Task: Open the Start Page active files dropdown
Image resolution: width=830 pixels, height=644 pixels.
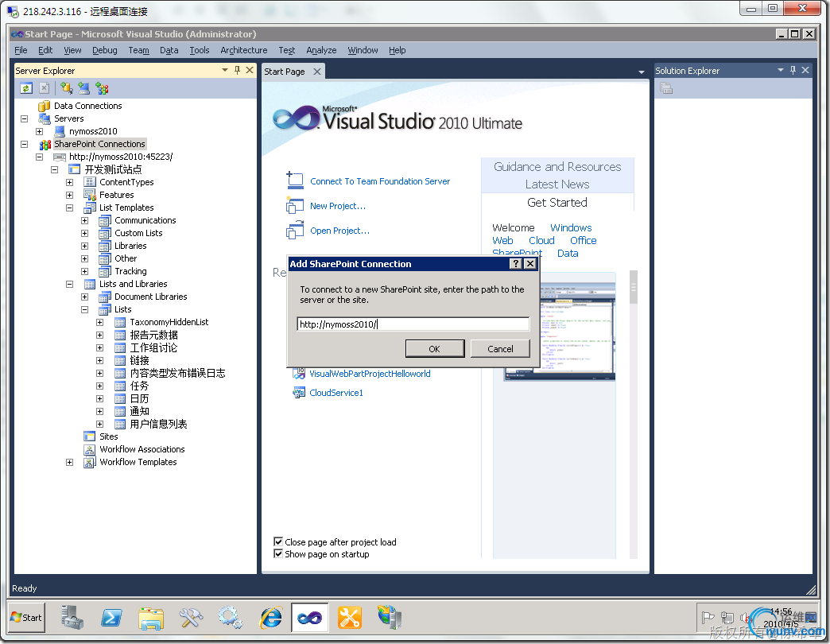Action: coord(642,72)
